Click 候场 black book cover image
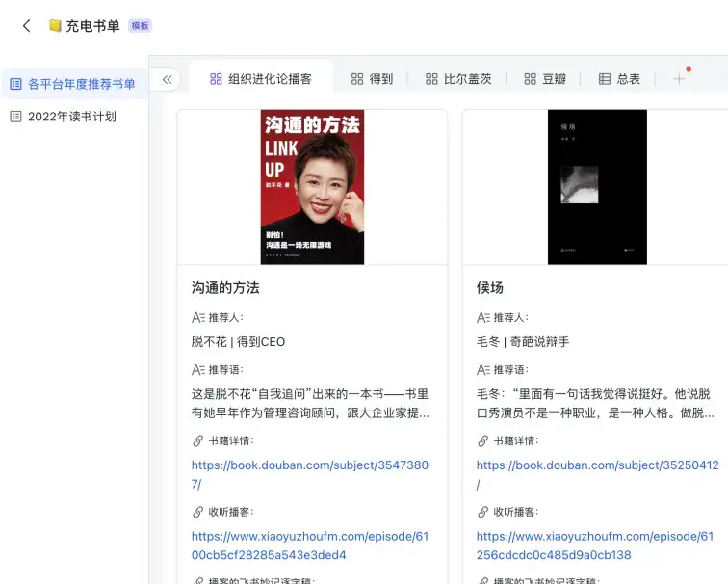Image resolution: width=728 pixels, height=584 pixels. [597, 187]
